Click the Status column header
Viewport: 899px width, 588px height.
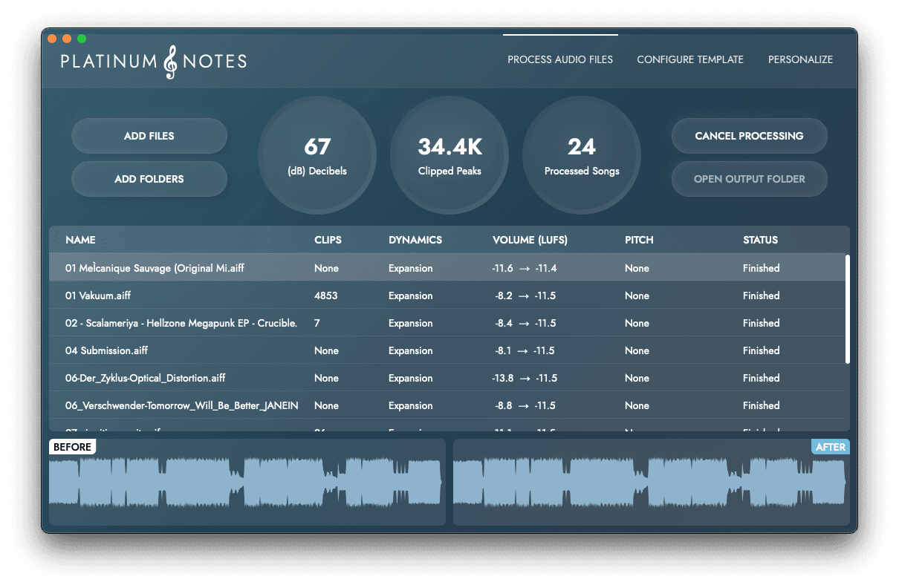pos(761,240)
